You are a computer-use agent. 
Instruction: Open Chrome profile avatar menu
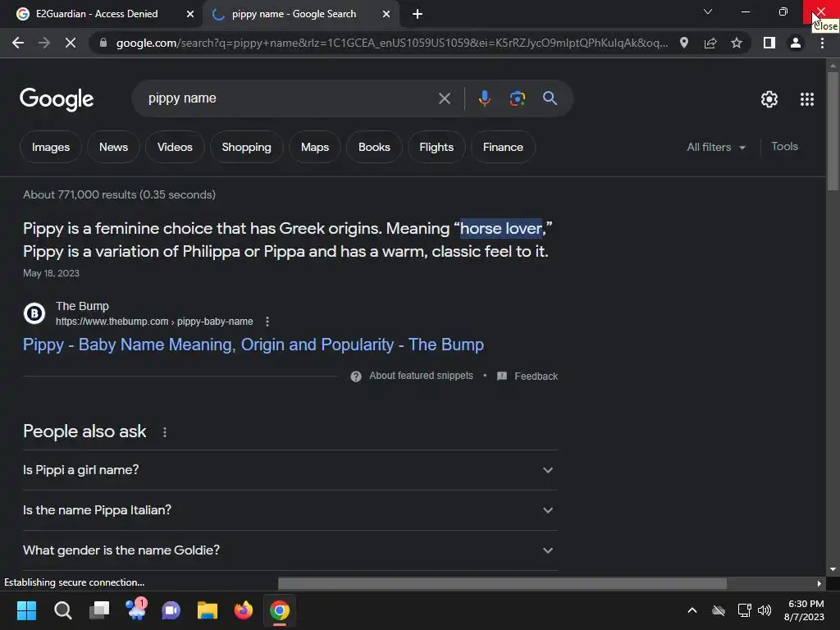coord(796,43)
